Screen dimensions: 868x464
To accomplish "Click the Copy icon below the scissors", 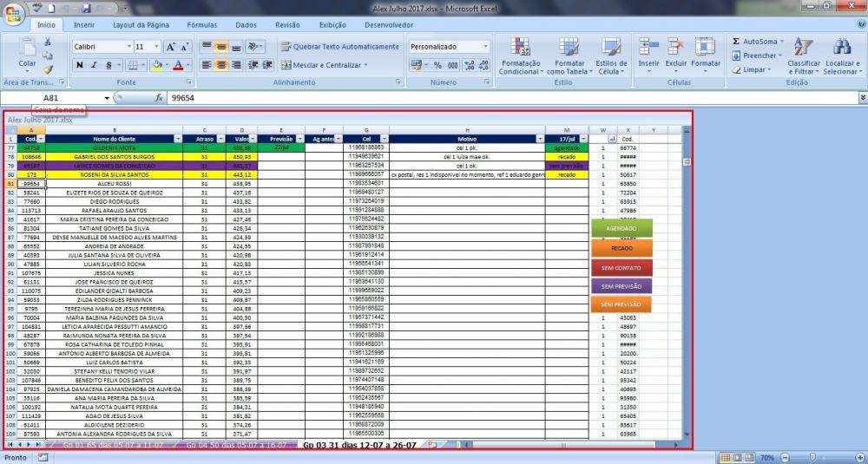I will tap(48, 56).
